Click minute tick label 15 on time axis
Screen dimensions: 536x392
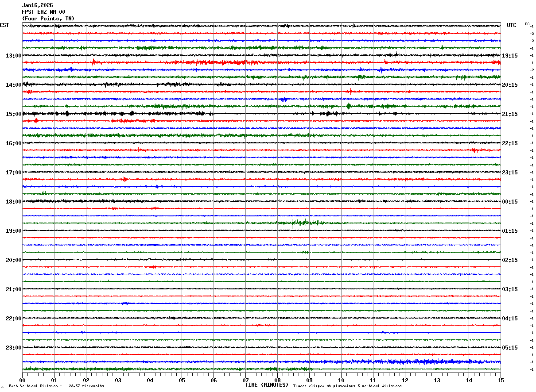point(501,380)
